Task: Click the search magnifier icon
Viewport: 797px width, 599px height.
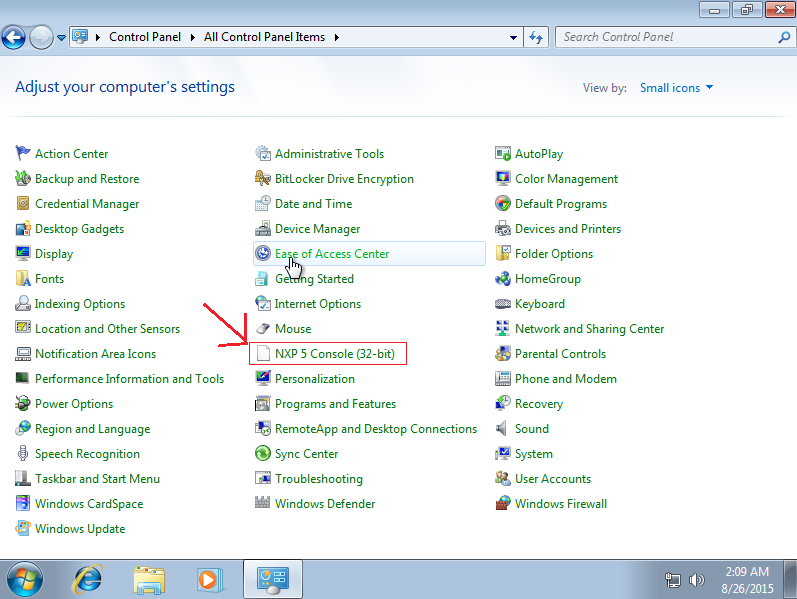Action: pos(784,37)
